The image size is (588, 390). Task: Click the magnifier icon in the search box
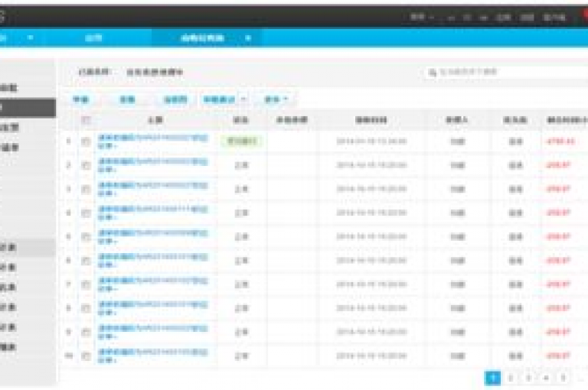(433, 73)
